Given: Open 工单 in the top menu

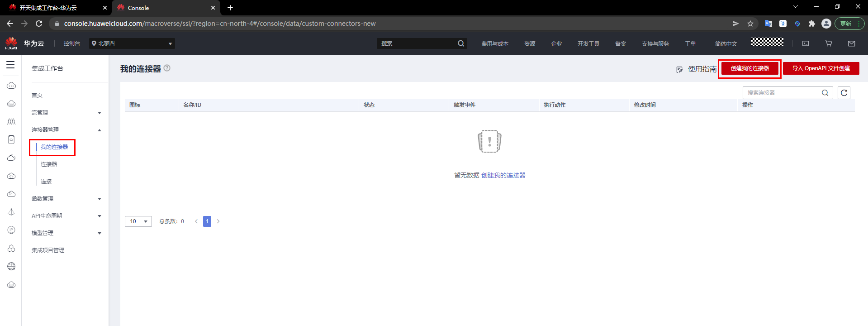Looking at the screenshot, I should 690,44.
